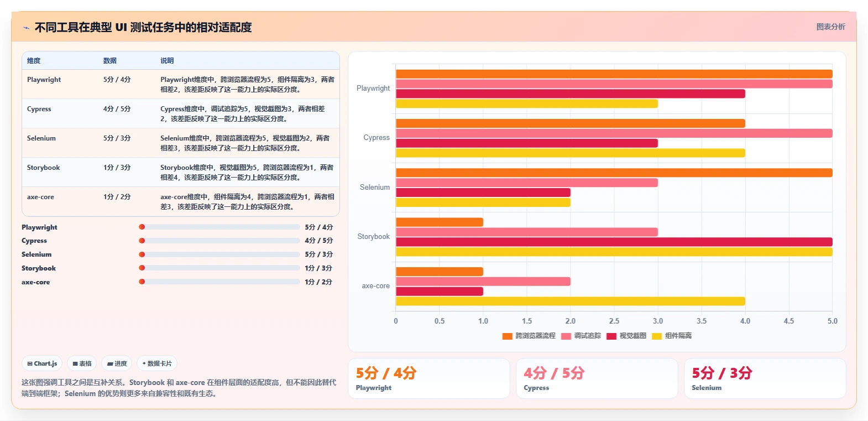Viewport: 868px width, 421px height.
Task: Click the Playwright label on the chart axis
Action: (x=373, y=89)
